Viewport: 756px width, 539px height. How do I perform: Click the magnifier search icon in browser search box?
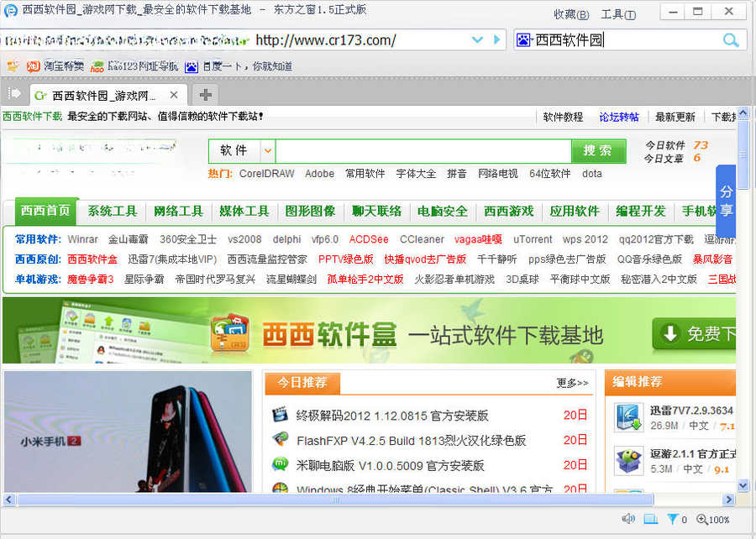731,40
